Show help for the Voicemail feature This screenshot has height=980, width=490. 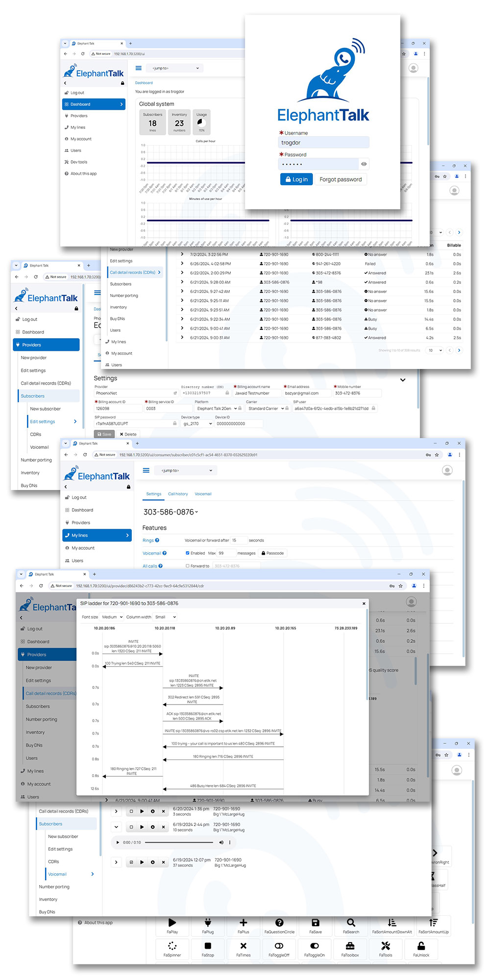164,553
